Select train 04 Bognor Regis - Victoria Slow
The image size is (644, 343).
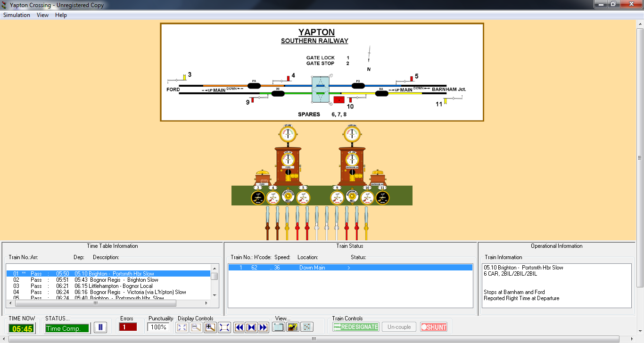108,292
